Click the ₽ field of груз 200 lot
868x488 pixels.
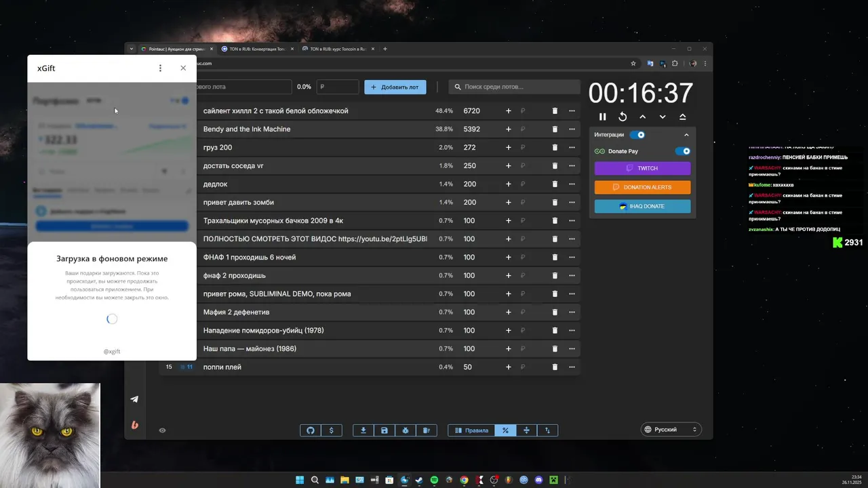coord(531,147)
